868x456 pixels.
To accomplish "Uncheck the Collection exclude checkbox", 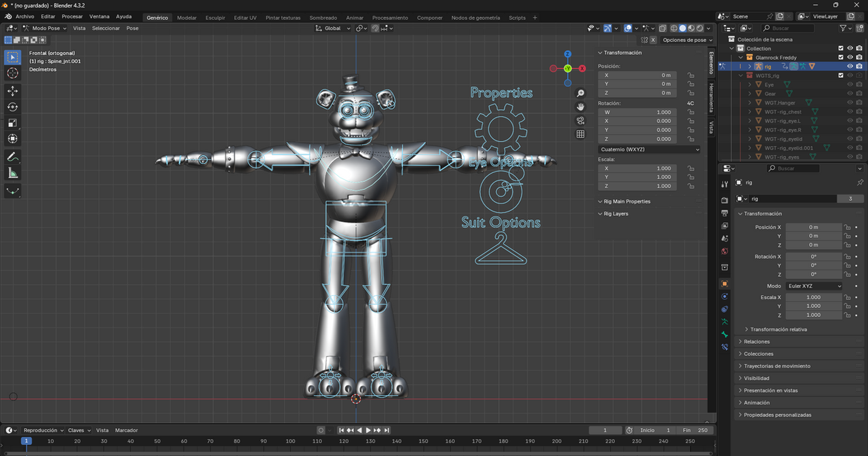I will click(x=841, y=48).
